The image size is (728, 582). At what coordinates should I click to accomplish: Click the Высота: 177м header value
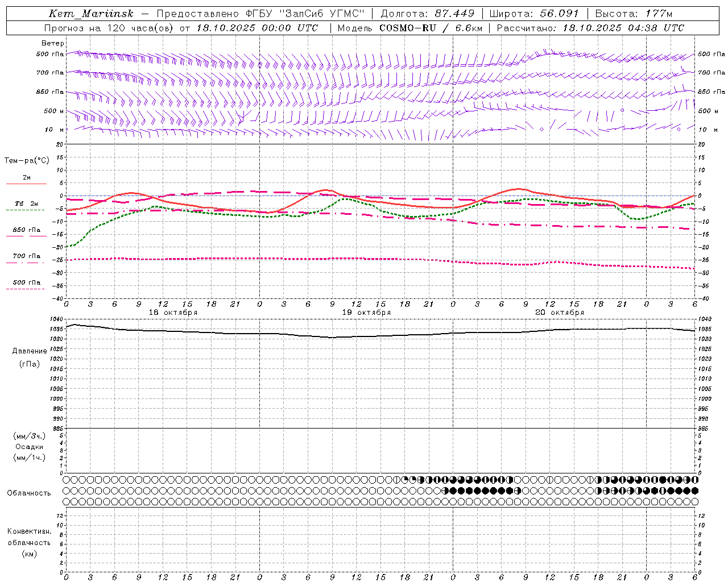[x=634, y=14]
